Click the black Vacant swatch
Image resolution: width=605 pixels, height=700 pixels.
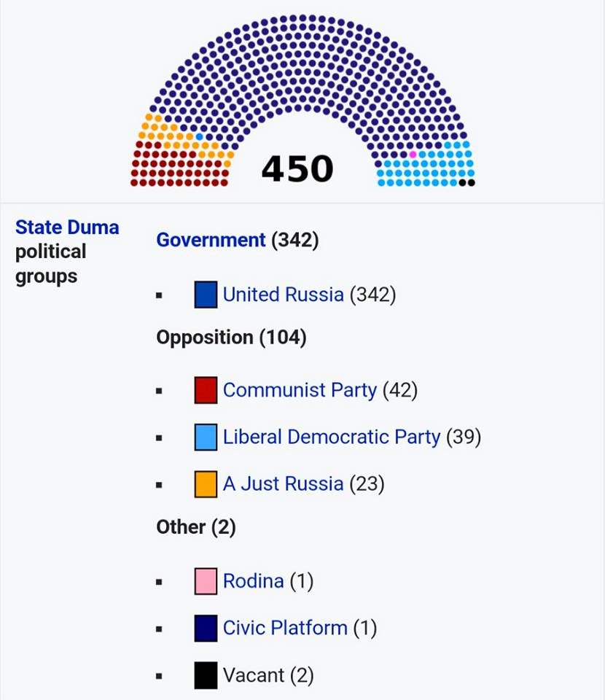[206, 675]
